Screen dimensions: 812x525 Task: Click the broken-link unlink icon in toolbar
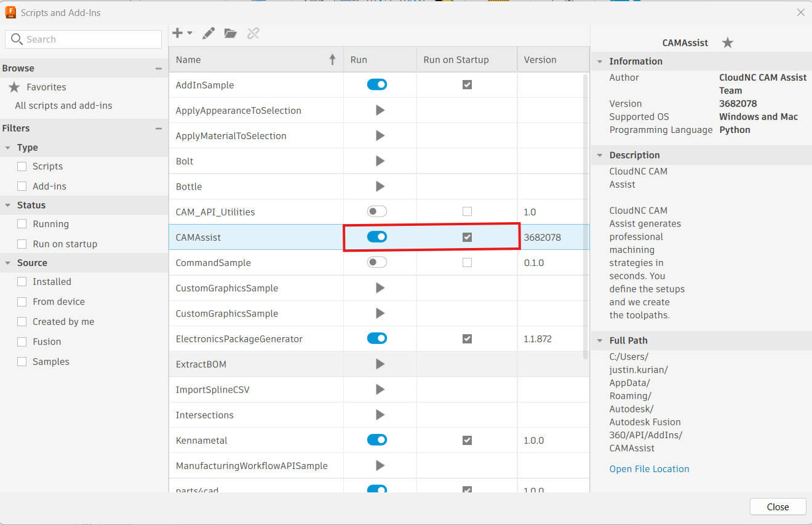click(253, 33)
